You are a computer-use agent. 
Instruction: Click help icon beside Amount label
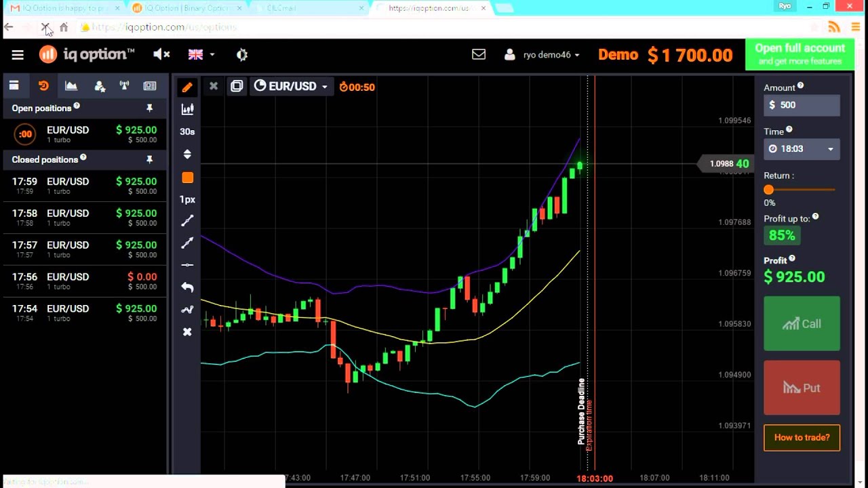pos(800,85)
